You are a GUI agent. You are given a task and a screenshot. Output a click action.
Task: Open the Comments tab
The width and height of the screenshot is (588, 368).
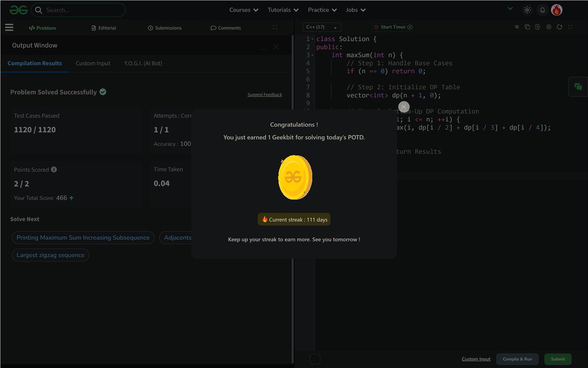pos(226,28)
